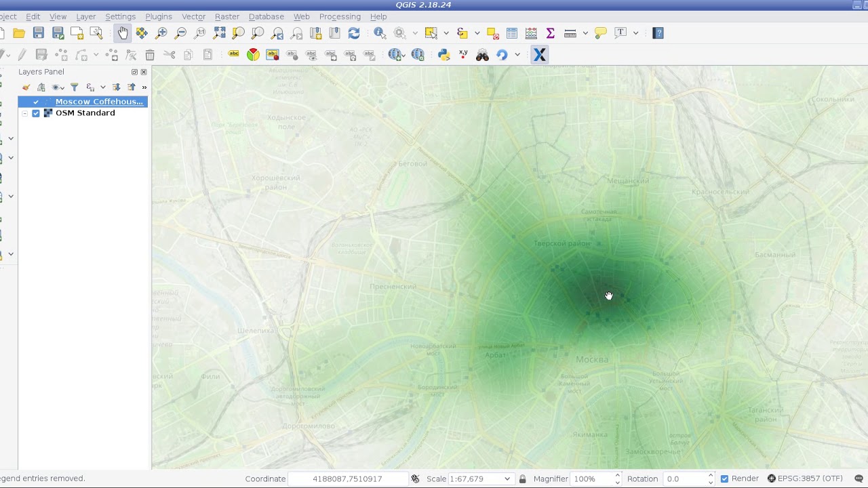Click Delete Selected trash icon
Viewport: 868px width, 488px height.
pos(150,55)
